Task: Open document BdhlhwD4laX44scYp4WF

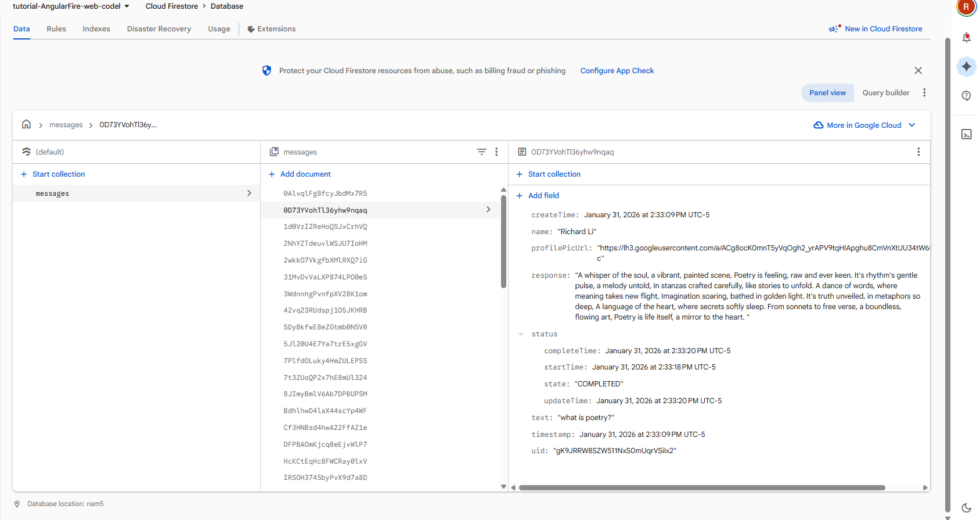Action: 325,411
